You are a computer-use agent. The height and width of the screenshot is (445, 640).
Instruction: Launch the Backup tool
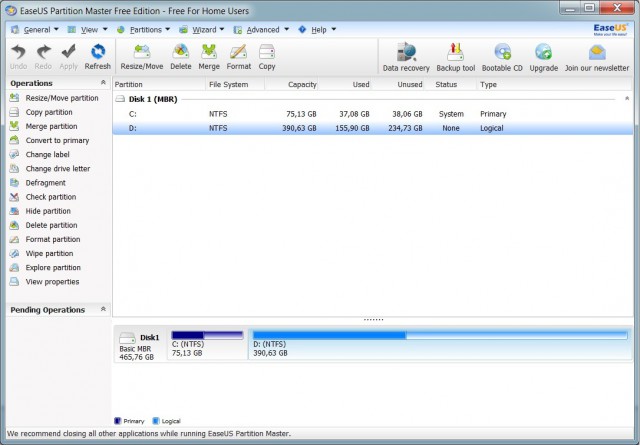click(456, 58)
